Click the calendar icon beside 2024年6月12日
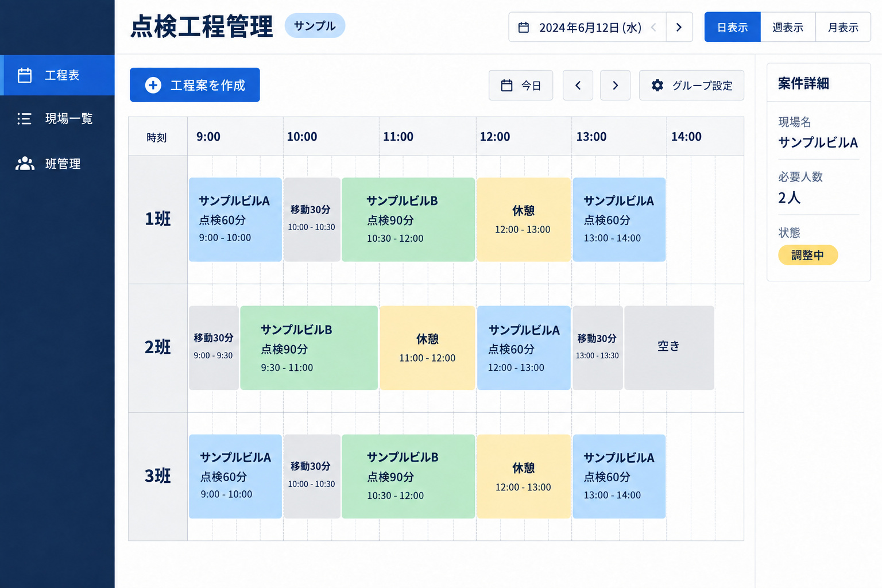 pyautogui.click(x=524, y=28)
